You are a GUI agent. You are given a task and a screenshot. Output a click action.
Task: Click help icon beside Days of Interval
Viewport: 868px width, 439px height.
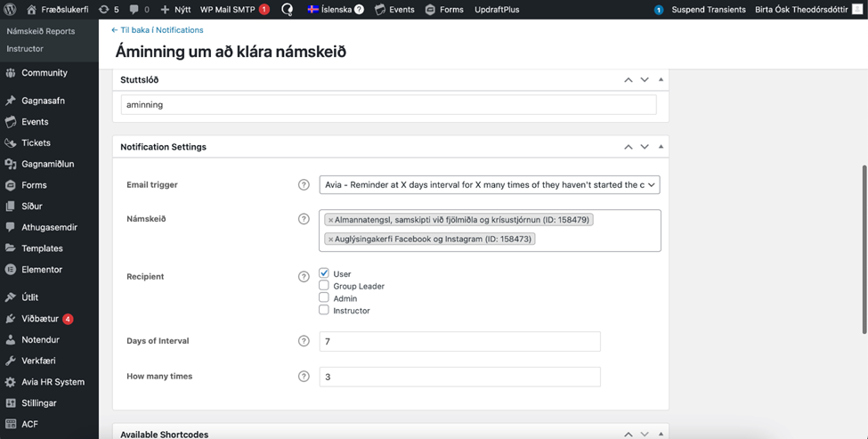coord(304,341)
